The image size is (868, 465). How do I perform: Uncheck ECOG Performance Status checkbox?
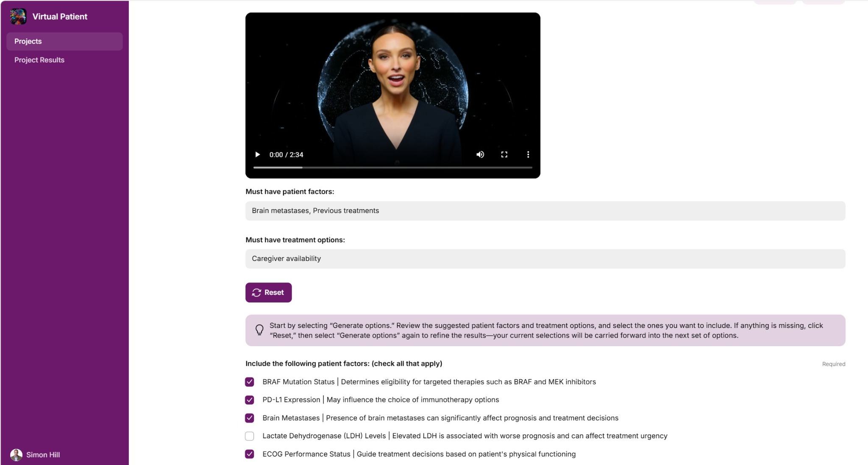[250, 454]
